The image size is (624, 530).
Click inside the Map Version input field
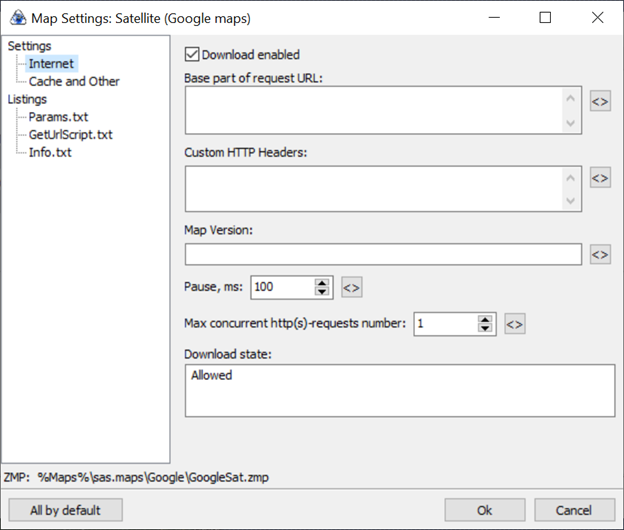383,255
